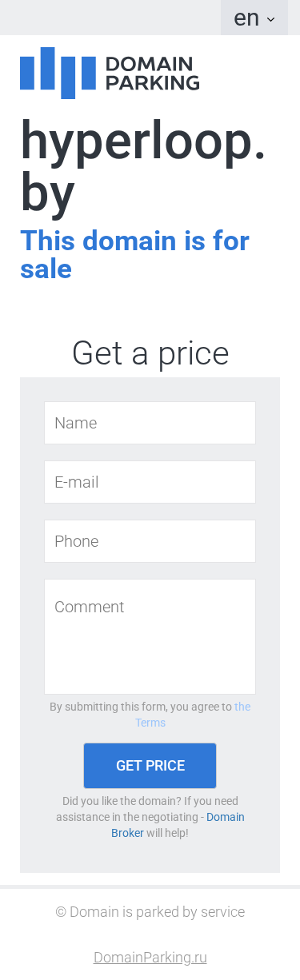Click the 'This domain is for sale' text
This screenshot has height=980, width=300.
[x=134, y=254]
